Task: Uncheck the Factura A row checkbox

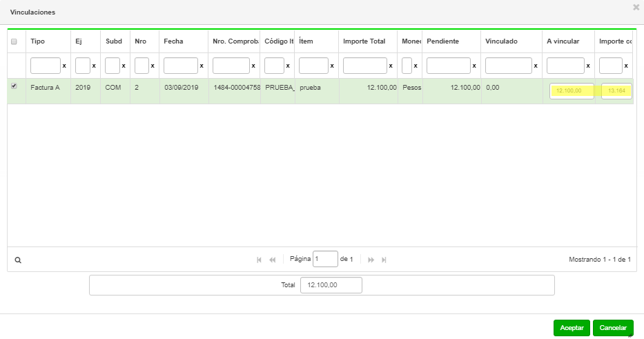Action: click(x=14, y=86)
